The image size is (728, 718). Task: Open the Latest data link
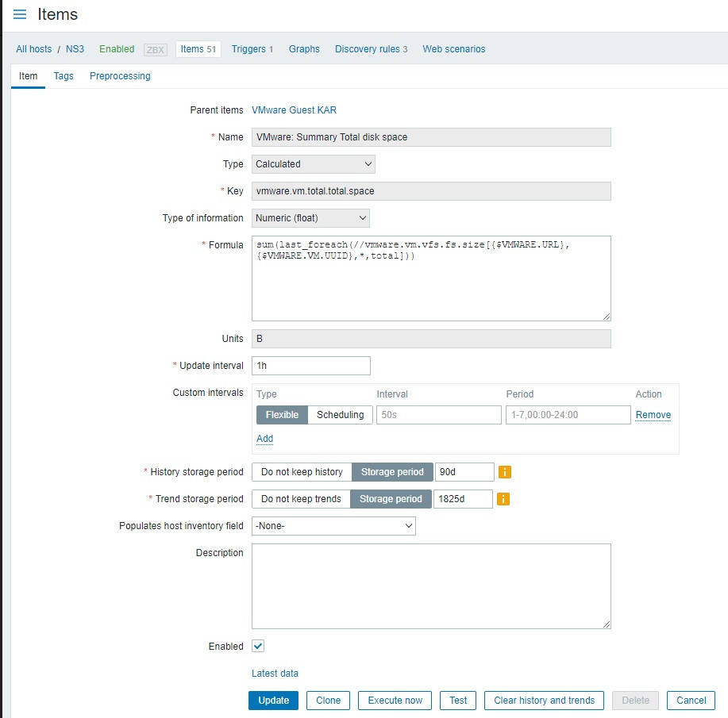pyautogui.click(x=275, y=674)
